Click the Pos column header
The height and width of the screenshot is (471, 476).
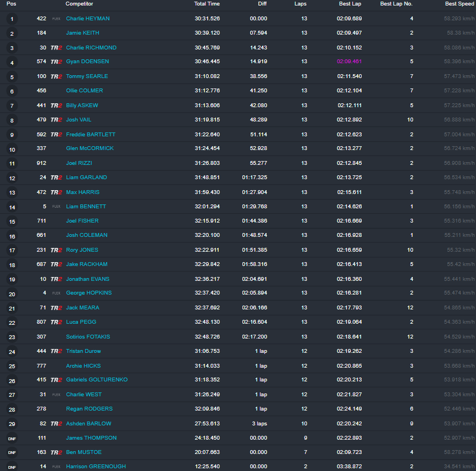pos(11,4)
